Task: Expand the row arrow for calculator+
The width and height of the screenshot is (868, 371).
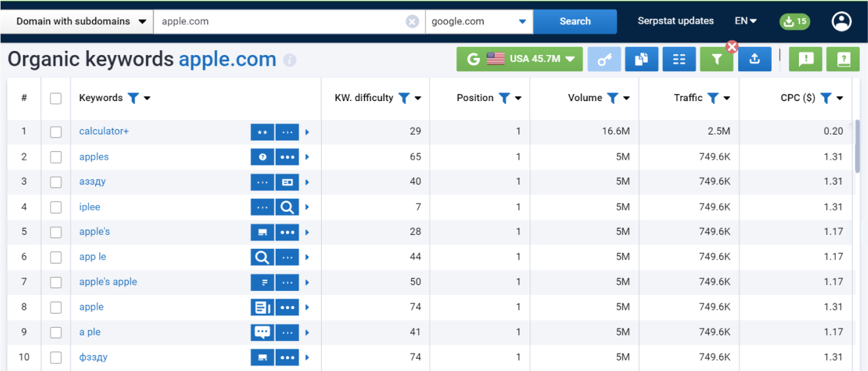Action: (307, 132)
